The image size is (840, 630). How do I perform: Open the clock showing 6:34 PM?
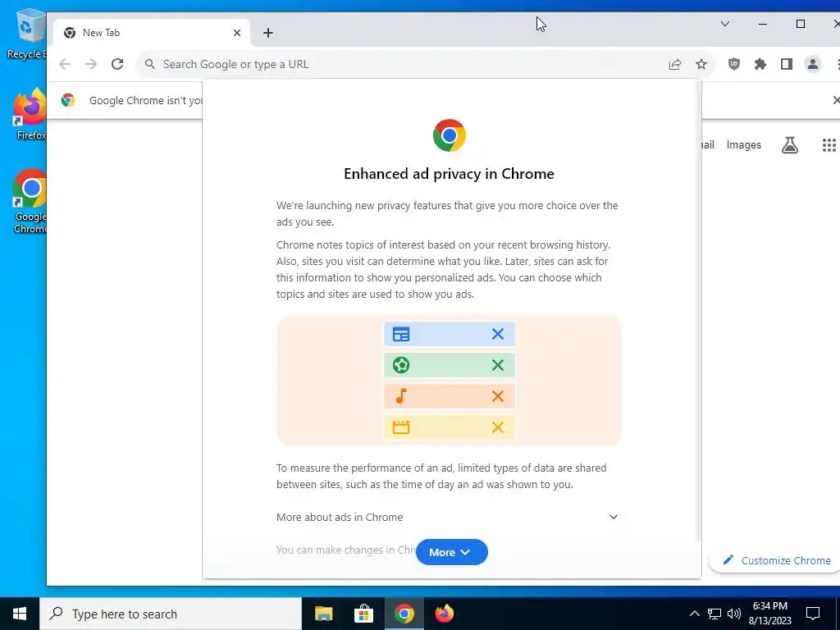769,614
